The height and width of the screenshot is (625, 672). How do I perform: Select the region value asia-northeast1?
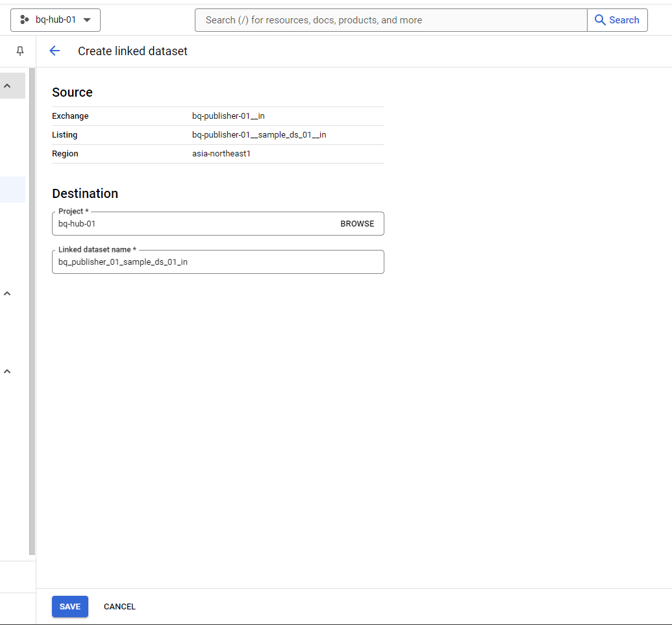(x=221, y=154)
